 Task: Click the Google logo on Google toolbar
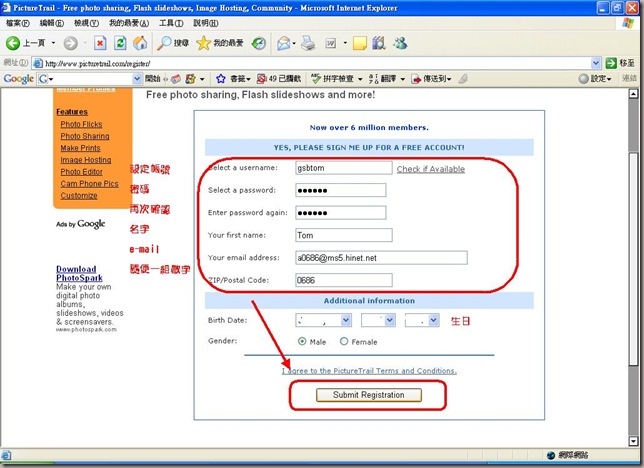[x=18, y=78]
